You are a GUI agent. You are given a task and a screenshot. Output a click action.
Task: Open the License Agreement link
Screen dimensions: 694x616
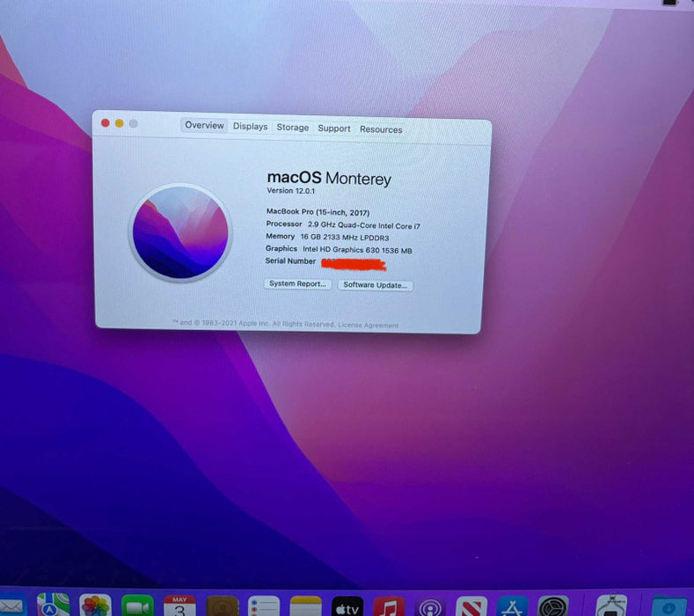pos(369,325)
